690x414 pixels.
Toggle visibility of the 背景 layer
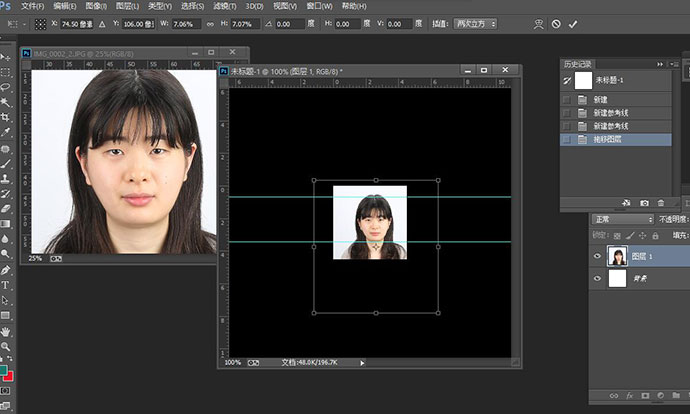pos(598,279)
